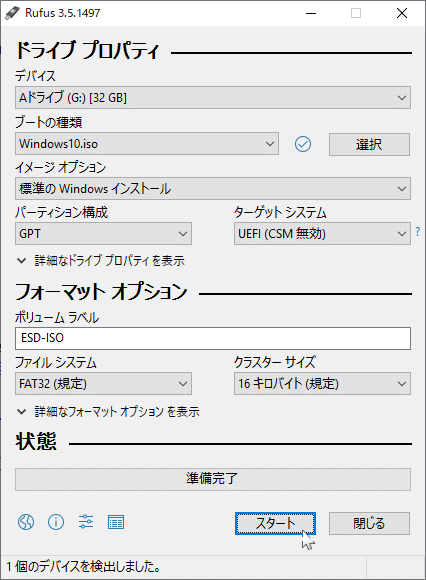426x580 pixels.
Task: Open the 16 キロバイト cluster size dropdown
Action: (x=322, y=384)
